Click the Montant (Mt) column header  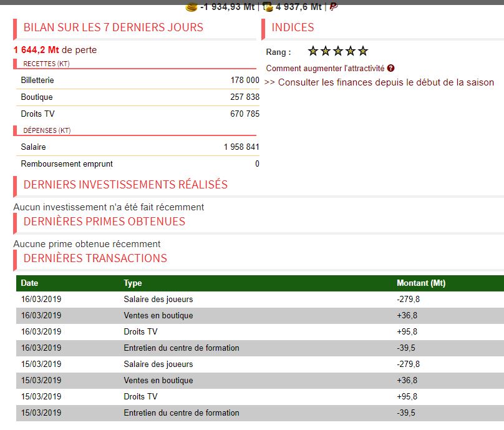click(421, 283)
